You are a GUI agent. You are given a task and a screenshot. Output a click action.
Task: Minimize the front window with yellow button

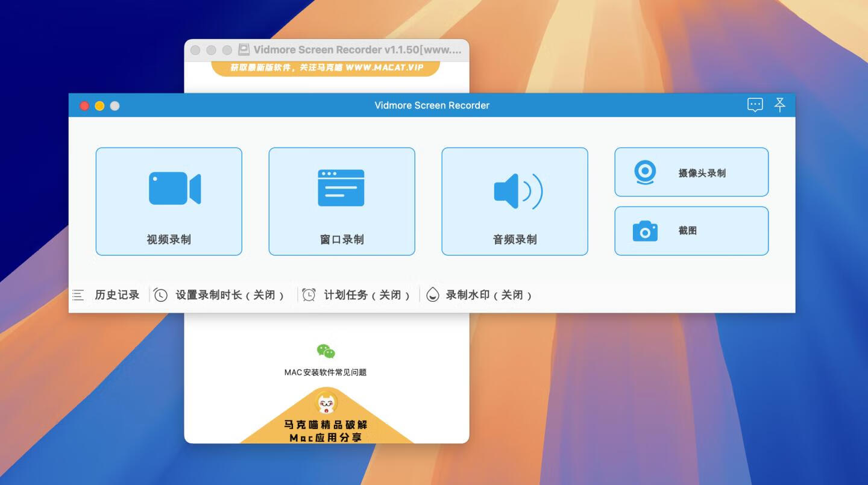pyautogui.click(x=99, y=106)
